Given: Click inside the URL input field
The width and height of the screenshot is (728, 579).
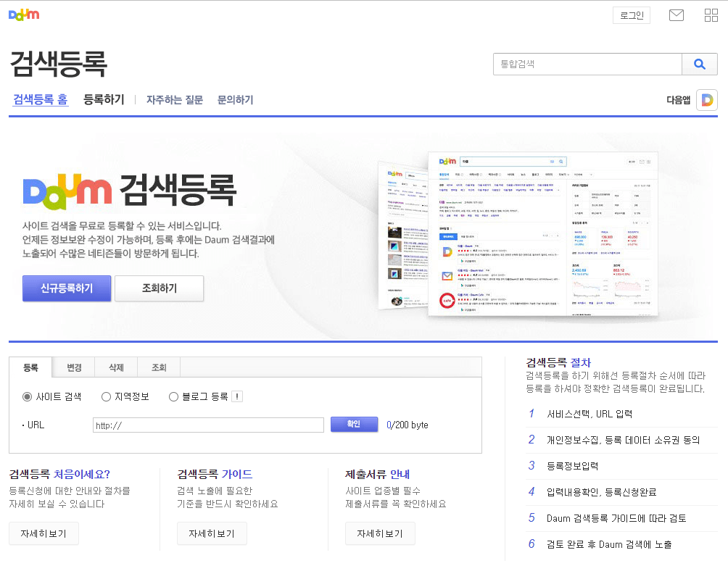Looking at the screenshot, I should [207, 424].
